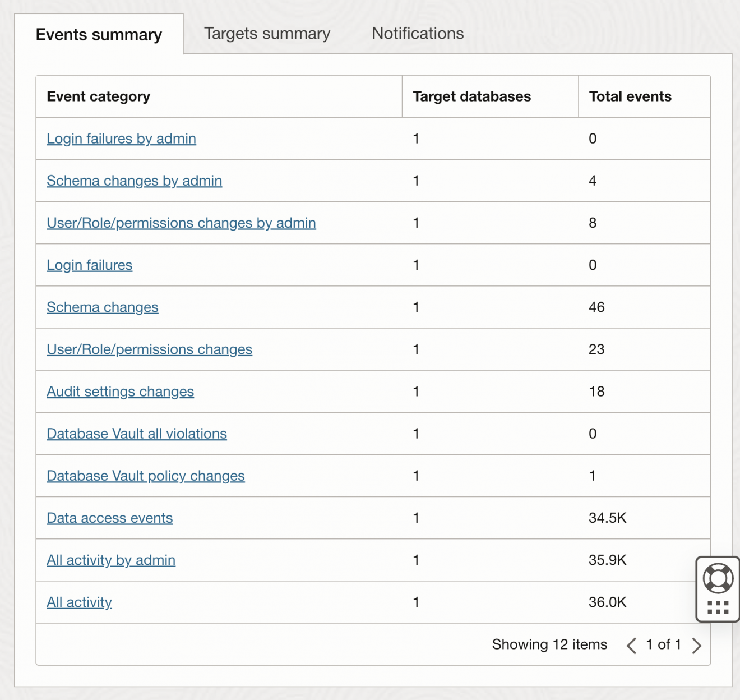Viewport: 740px width, 700px height.
Task: Click the next page chevron arrow
Action: pyautogui.click(x=697, y=645)
